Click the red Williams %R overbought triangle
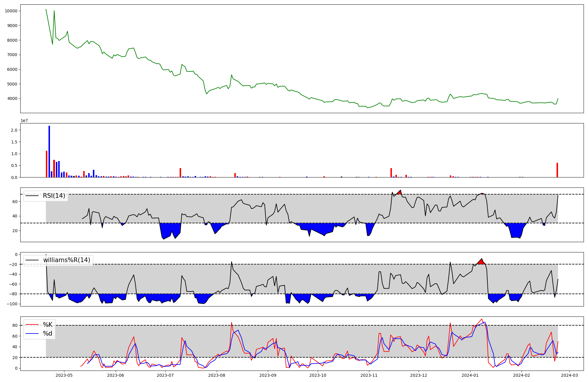Screen dimensions: 588x382 pyautogui.click(x=481, y=262)
